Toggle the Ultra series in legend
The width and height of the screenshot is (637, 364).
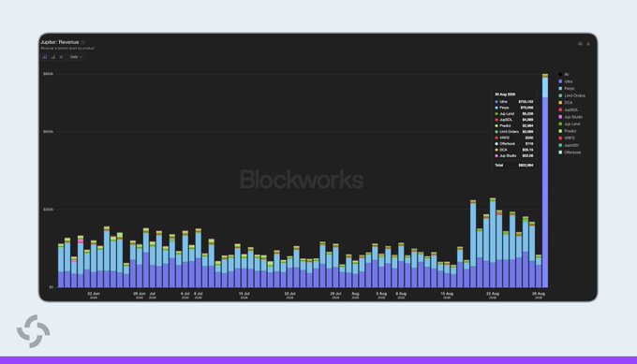(x=565, y=81)
